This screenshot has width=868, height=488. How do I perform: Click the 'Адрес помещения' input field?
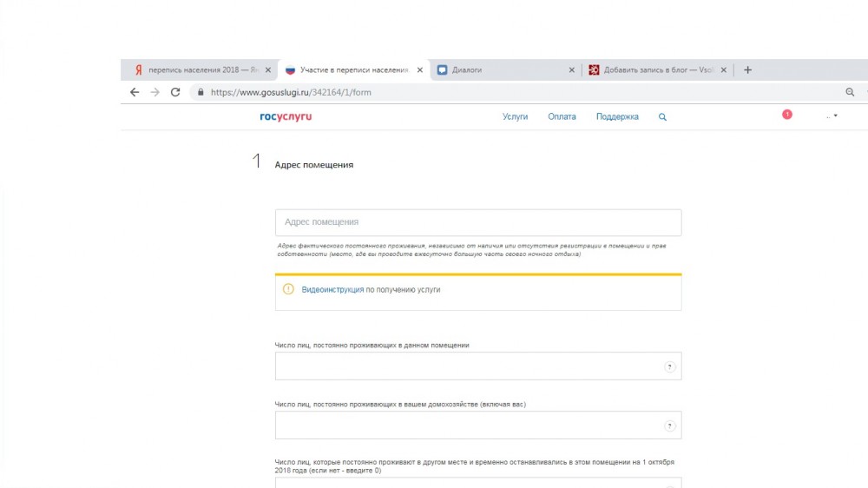(477, 222)
